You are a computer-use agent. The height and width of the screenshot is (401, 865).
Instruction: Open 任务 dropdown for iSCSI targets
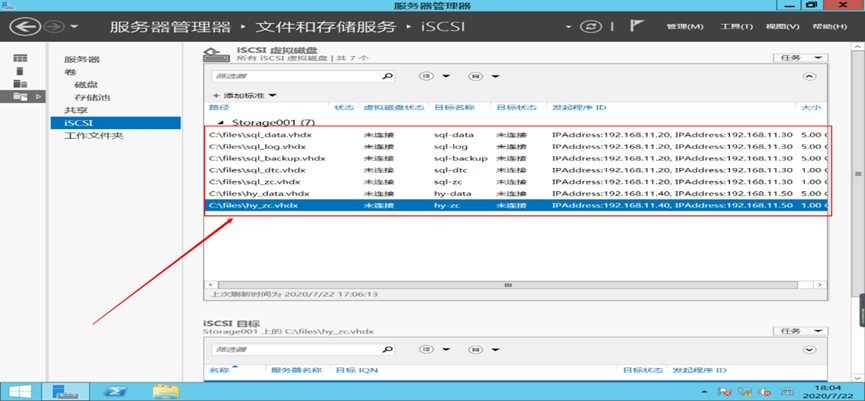[x=800, y=331]
